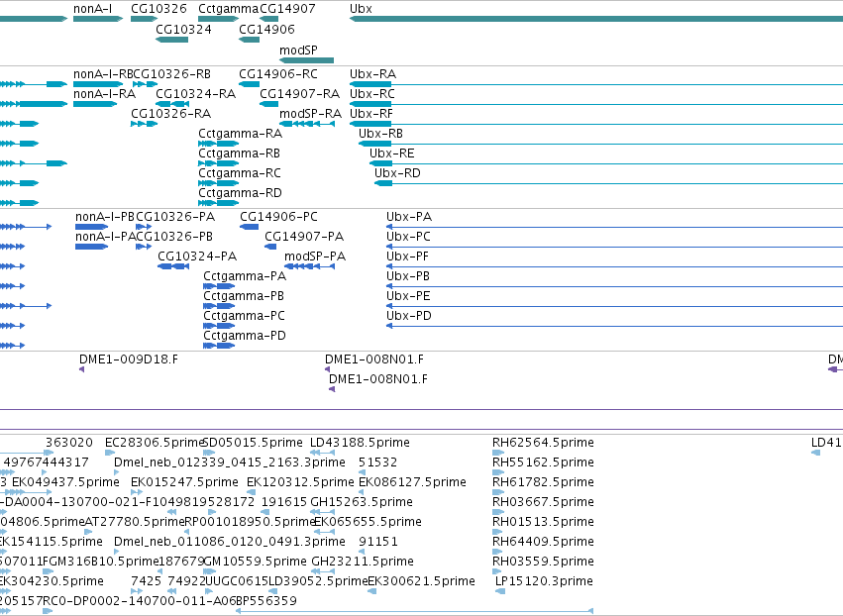Open the EK120312.5prime EST label
The width and height of the screenshot is (843, 616).
click(300, 482)
